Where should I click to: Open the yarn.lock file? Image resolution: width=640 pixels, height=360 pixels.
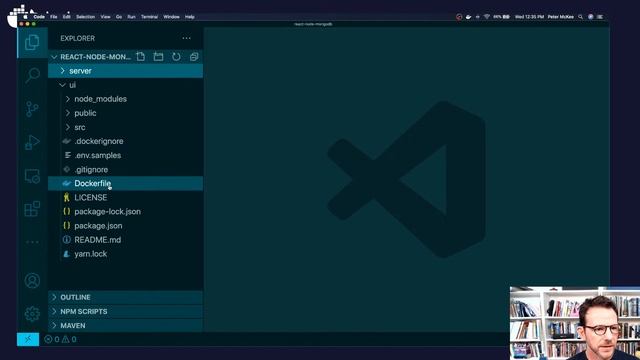(125, 254)
